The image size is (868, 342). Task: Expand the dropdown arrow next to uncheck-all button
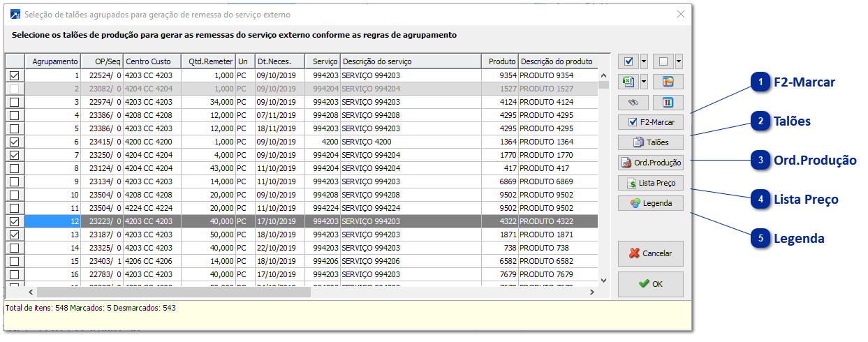(x=679, y=61)
